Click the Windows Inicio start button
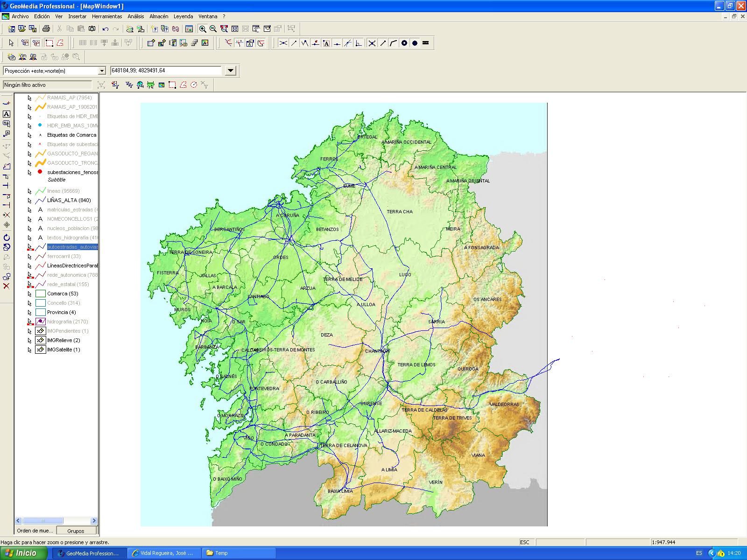This screenshot has width=747, height=560. click(x=24, y=553)
